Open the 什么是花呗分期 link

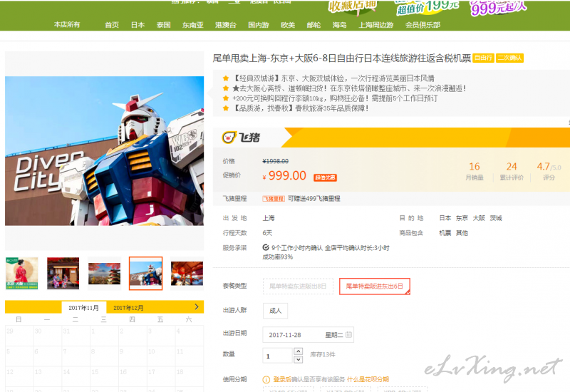tap(368, 379)
